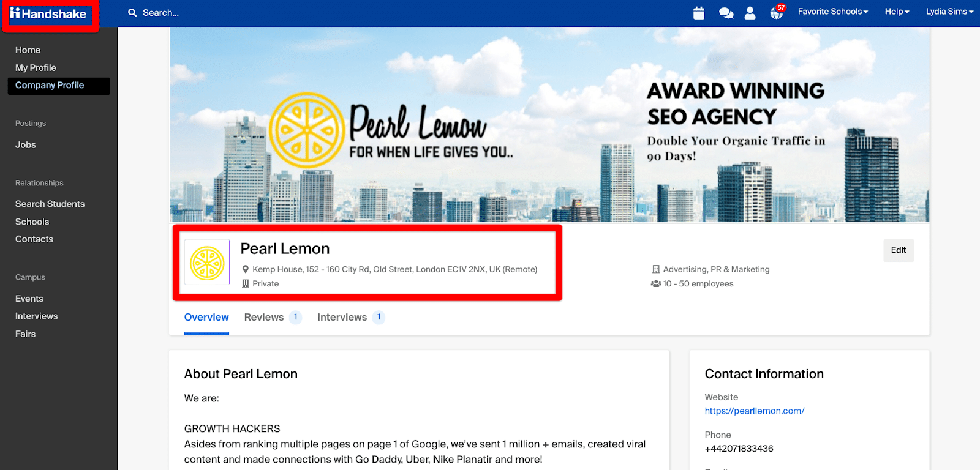The height and width of the screenshot is (470, 980).
Task: Open Jobs in sidebar
Action: click(x=26, y=145)
